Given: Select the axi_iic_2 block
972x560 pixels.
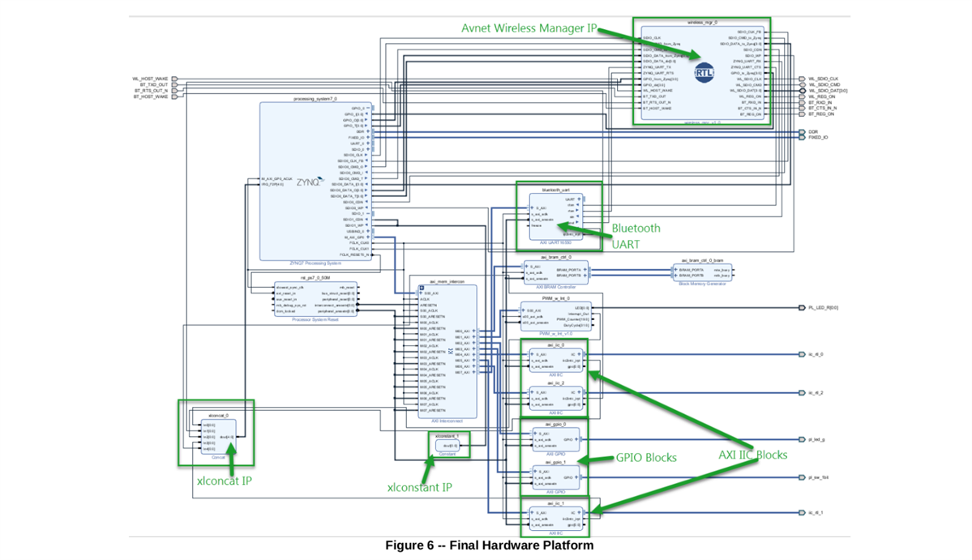Looking at the screenshot, I should tap(556, 398).
